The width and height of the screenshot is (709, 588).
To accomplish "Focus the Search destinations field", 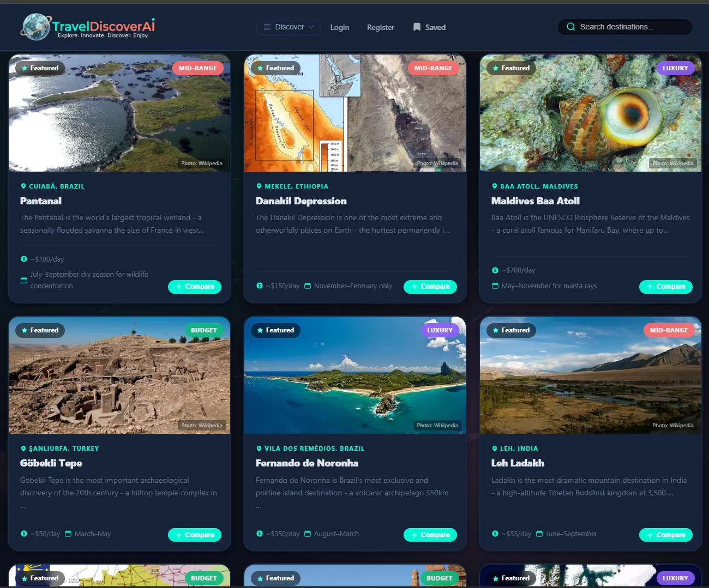I will pyautogui.click(x=625, y=27).
